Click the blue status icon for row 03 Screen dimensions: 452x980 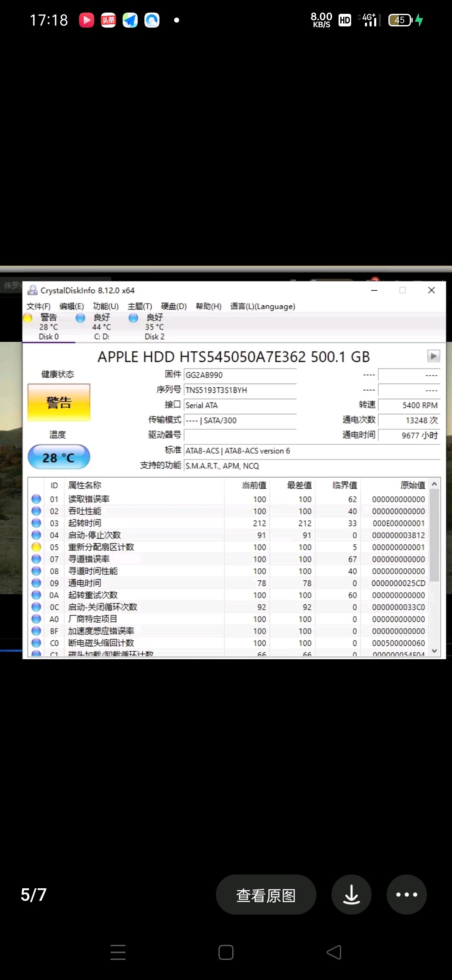pyautogui.click(x=36, y=523)
